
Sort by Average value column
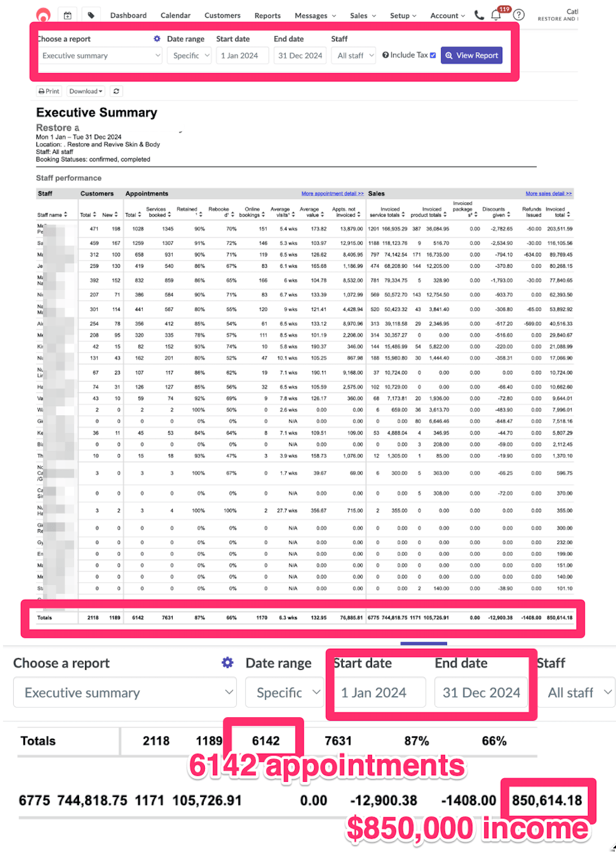click(312, 212)
